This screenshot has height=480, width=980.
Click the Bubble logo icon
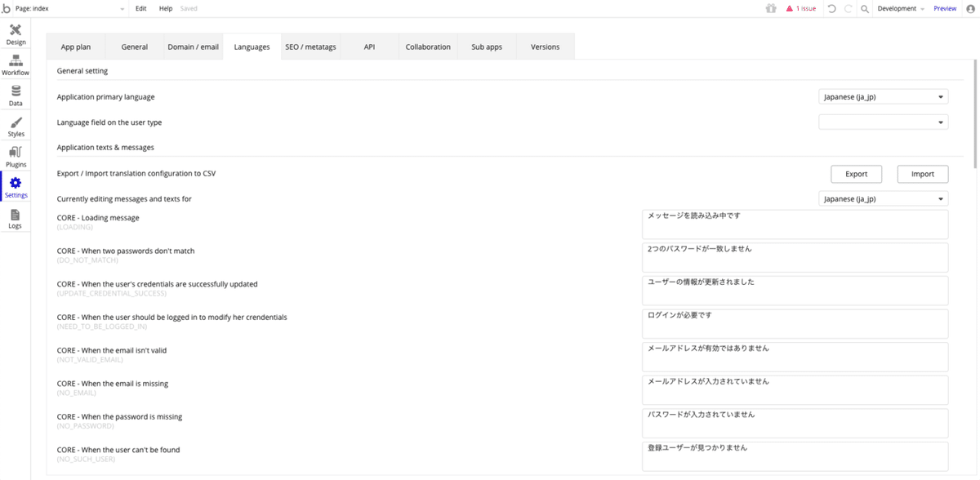click(x=7, y=8)
